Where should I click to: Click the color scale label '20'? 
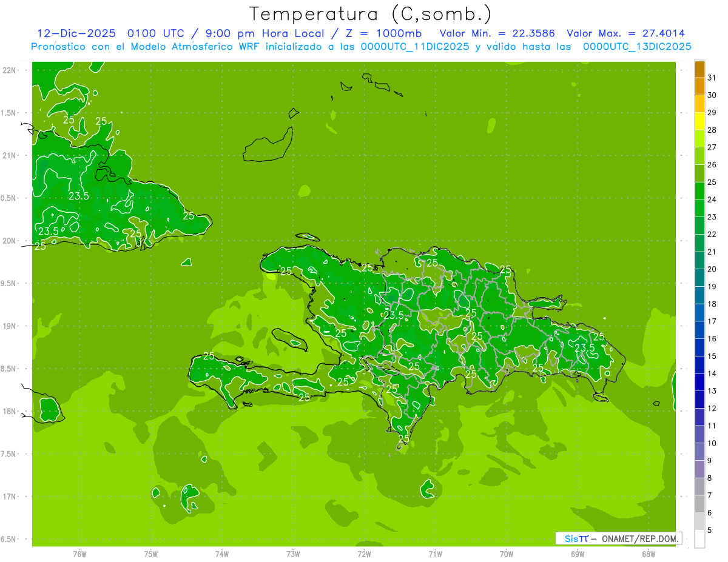[712, 269]
